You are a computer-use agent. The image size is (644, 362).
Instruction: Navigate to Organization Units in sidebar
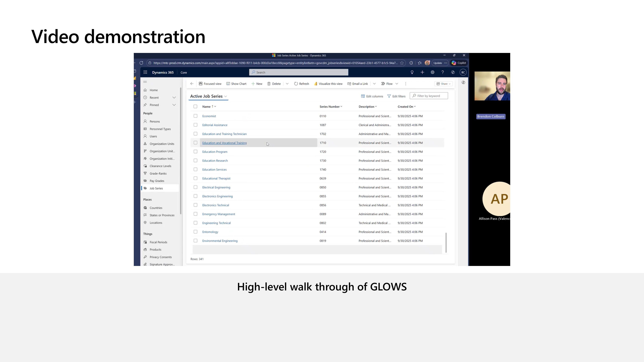[162, 144]
